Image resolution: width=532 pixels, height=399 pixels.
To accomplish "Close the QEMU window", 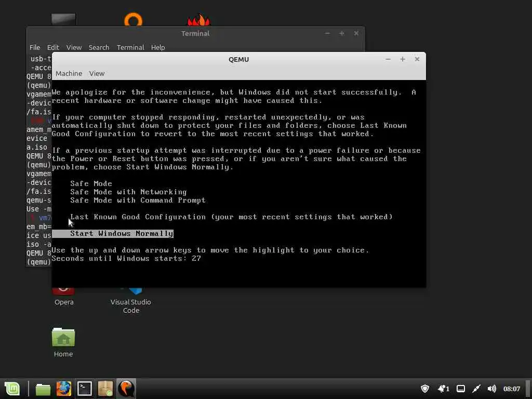I will 417,59.
